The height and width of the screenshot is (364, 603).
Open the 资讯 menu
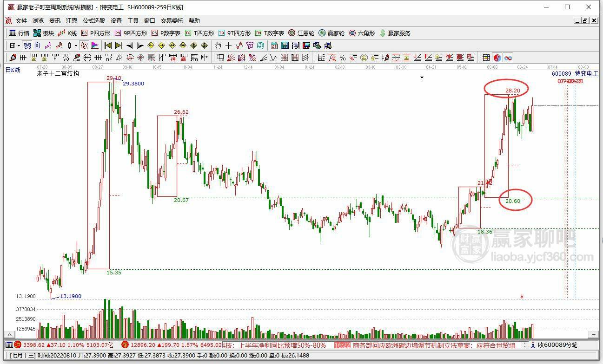(x=55, y=21)
